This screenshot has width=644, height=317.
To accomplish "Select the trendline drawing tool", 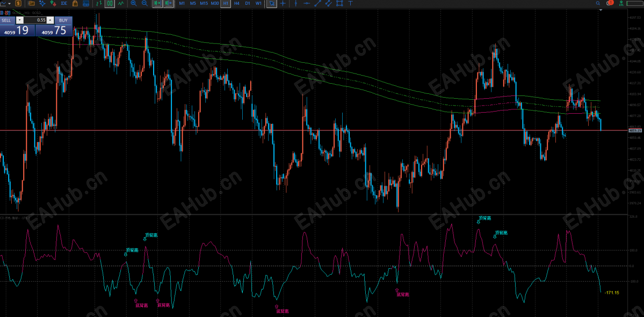I will point(318,3).
